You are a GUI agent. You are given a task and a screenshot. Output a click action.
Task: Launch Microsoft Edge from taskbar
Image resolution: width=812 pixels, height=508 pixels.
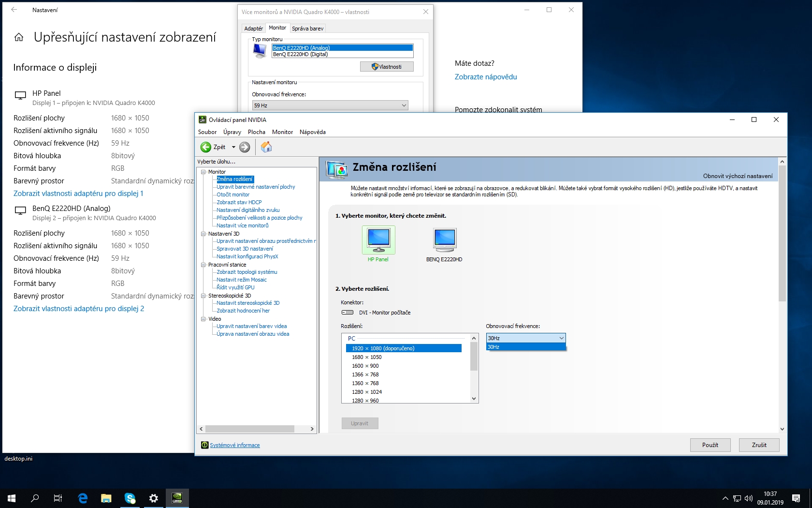tap(83, 498)
